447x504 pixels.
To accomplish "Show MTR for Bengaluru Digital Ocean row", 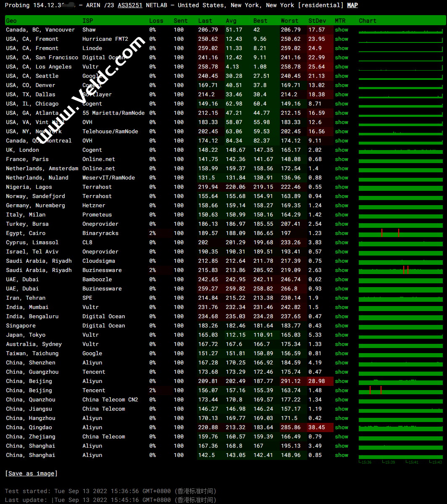I will pos(341,317).
